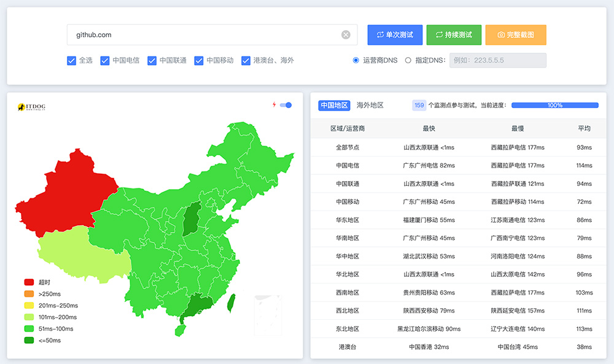Toggle the 中国联通 checkbox

152,61
